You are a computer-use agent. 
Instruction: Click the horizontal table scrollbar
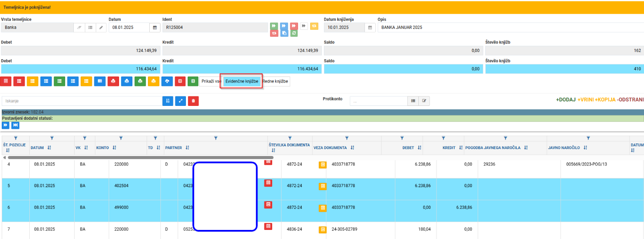140,158
